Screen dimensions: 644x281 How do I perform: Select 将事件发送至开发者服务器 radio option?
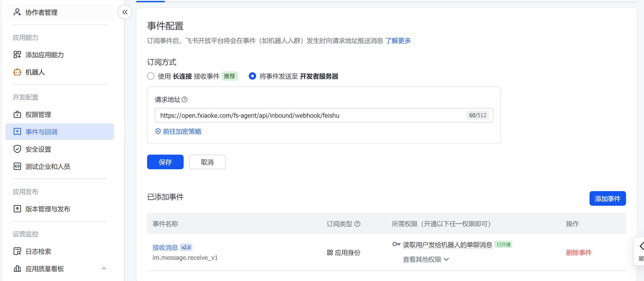click(252, 76)
